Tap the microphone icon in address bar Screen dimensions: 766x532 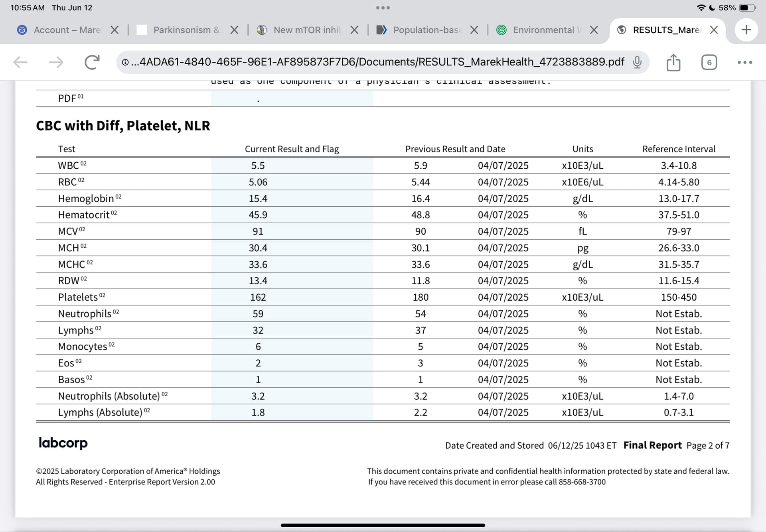tap(637, 62)
